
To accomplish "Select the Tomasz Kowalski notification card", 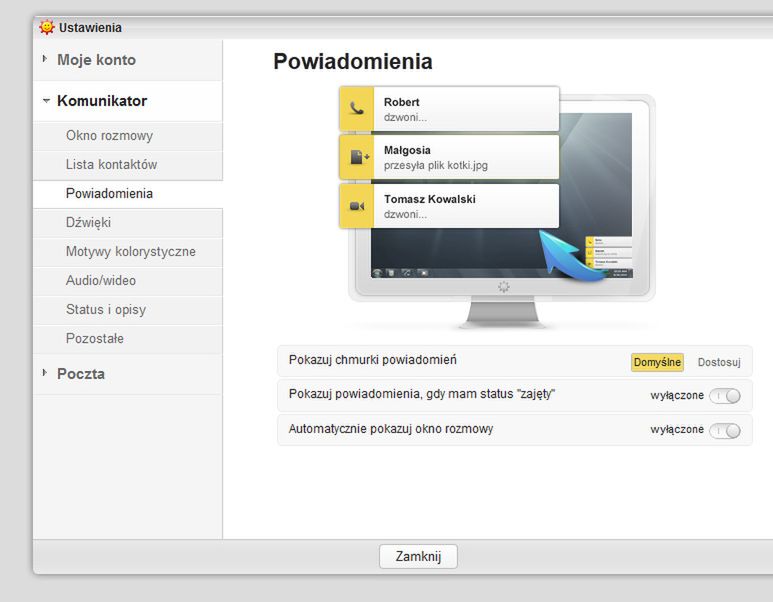I will pyautogui.click(x=449, y=206).
